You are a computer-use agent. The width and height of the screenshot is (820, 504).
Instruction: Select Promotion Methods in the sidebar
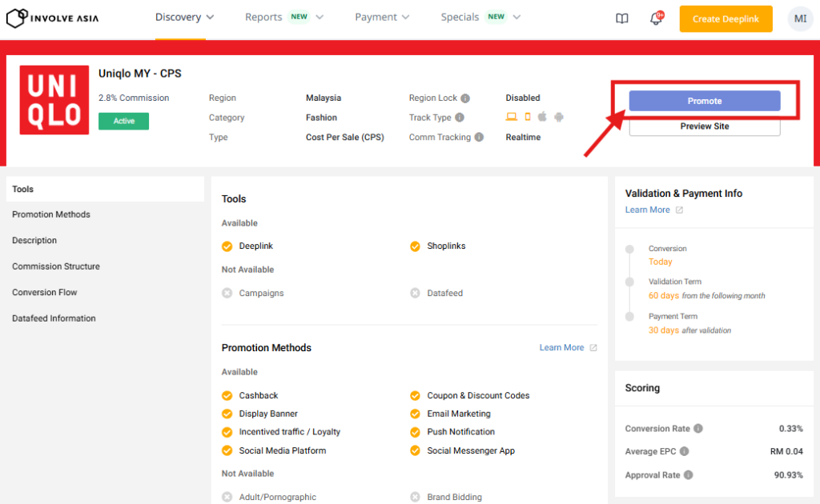(51, 214)
